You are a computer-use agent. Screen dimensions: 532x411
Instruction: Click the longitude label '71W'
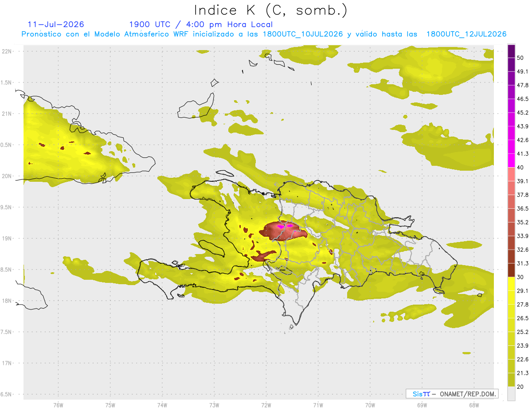318,405
